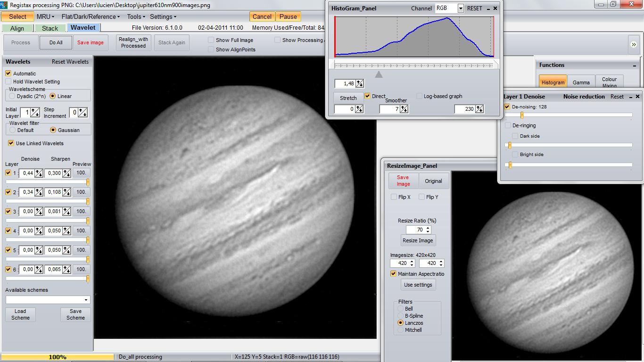Enable Show Full Image checkbox
This screenshot has width=644, height=362.
click(x=211, y=40)
